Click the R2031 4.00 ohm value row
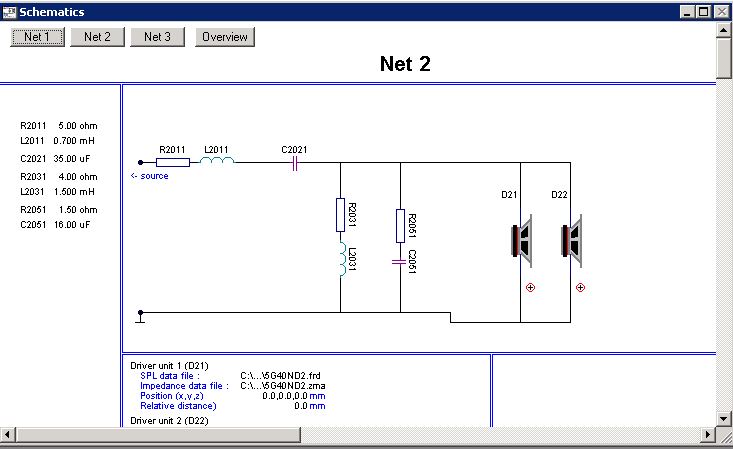The height and width of the screenshot is (449, 733). 59,177
